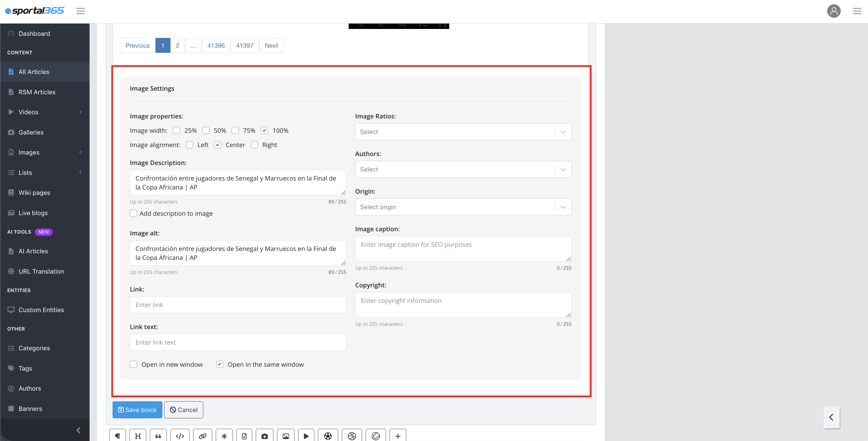Add a blockquote block
The image size is (868, 441).
tap(158, 435)
